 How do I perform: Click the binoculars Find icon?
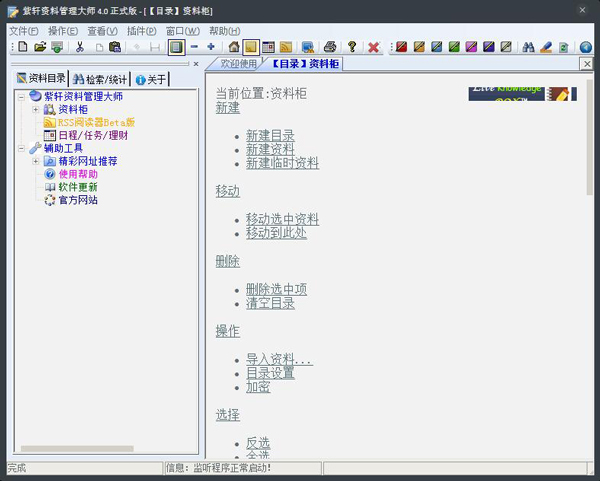(x=528, y=47)
